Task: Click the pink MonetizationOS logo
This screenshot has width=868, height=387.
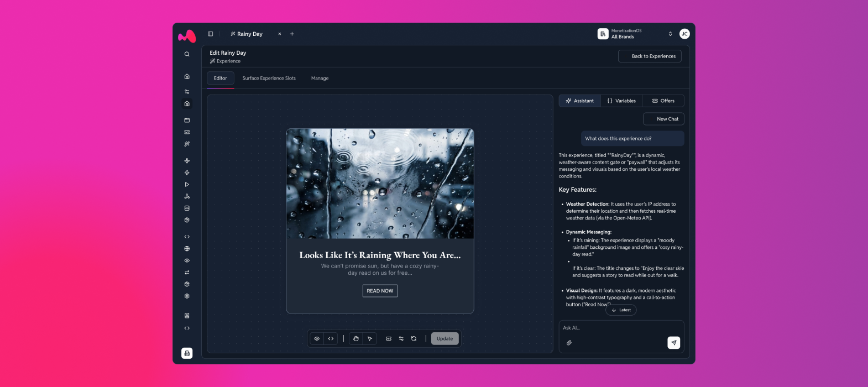Action: pos(187,36)
